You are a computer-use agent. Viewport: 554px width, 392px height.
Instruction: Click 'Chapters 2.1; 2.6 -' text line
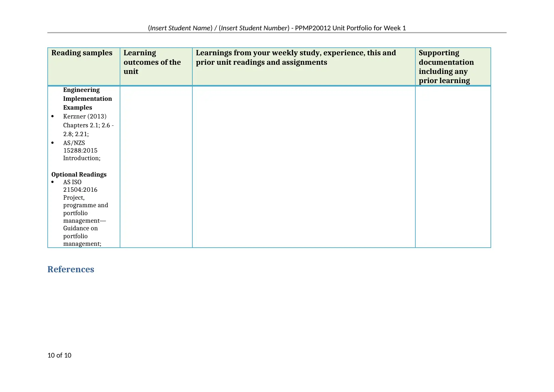(x=88, y=125)
